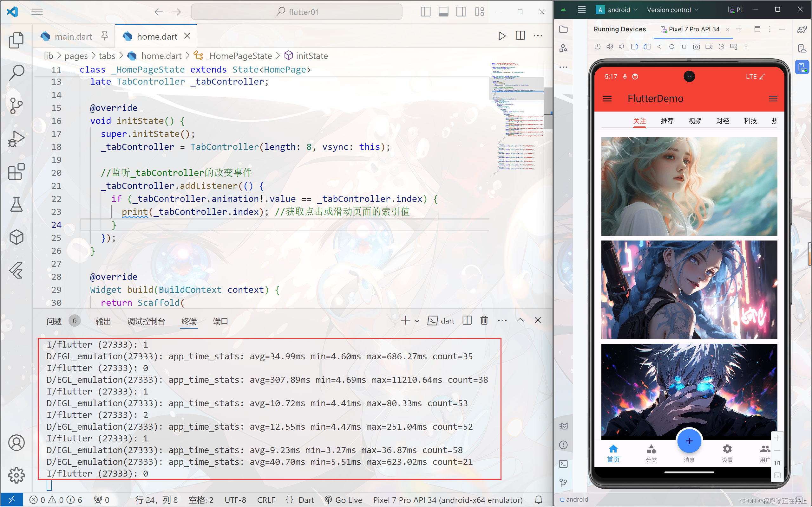
Task: Take emulator screenshot with camera icon
Action: [696, 47]
